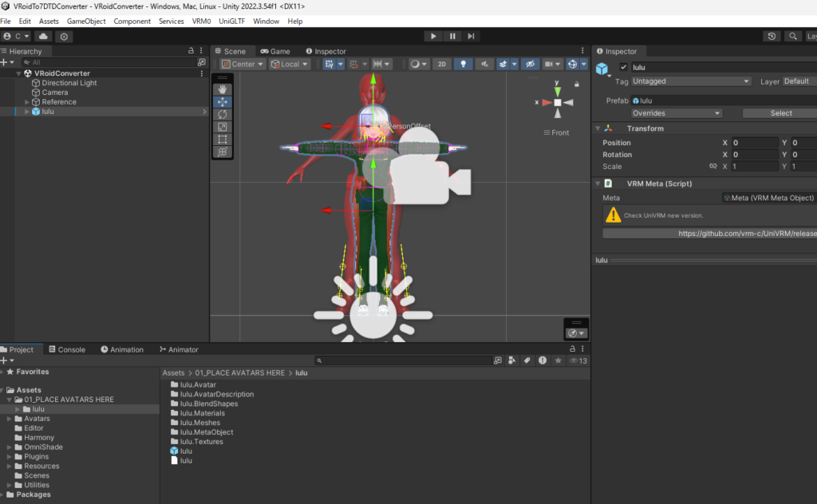Click the Play button in toolbar
Screen dimensions: 817x504
432,36
